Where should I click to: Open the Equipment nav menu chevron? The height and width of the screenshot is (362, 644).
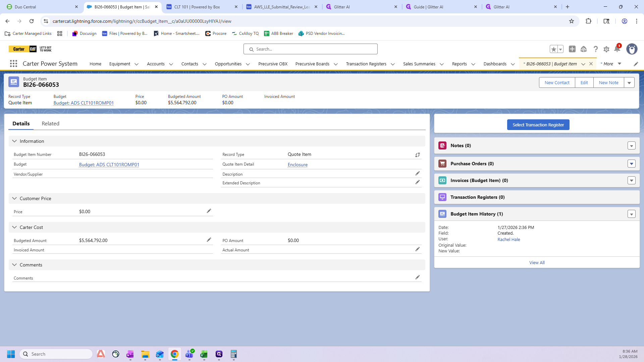pos(137,64)
